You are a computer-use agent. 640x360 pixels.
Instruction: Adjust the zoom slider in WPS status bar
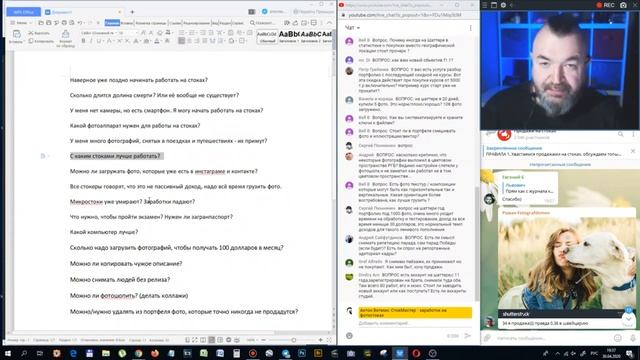[293, 340]
